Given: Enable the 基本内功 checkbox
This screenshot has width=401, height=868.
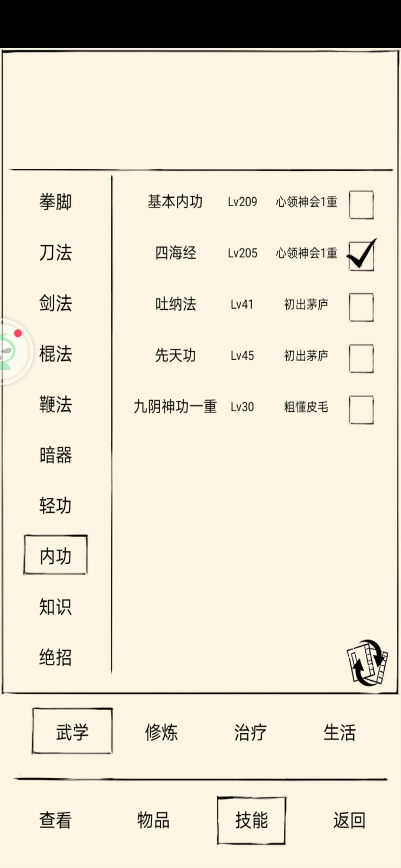Looking at the screenshot, I should tap(361, 205).
